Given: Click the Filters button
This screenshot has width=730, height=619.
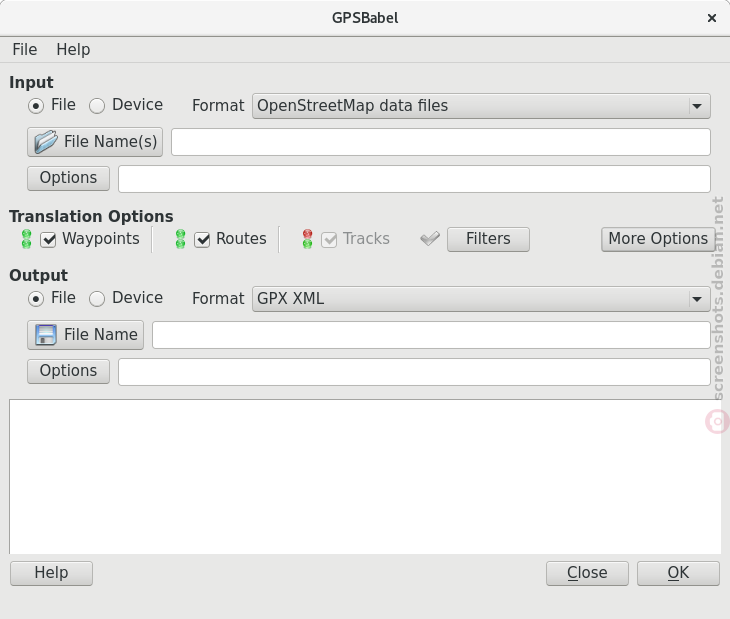Looking at the screenshot, I should point(488,239).
